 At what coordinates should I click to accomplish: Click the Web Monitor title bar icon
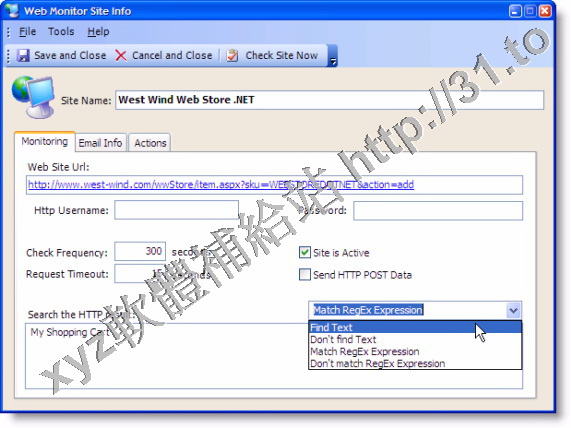tap(12, 11)
